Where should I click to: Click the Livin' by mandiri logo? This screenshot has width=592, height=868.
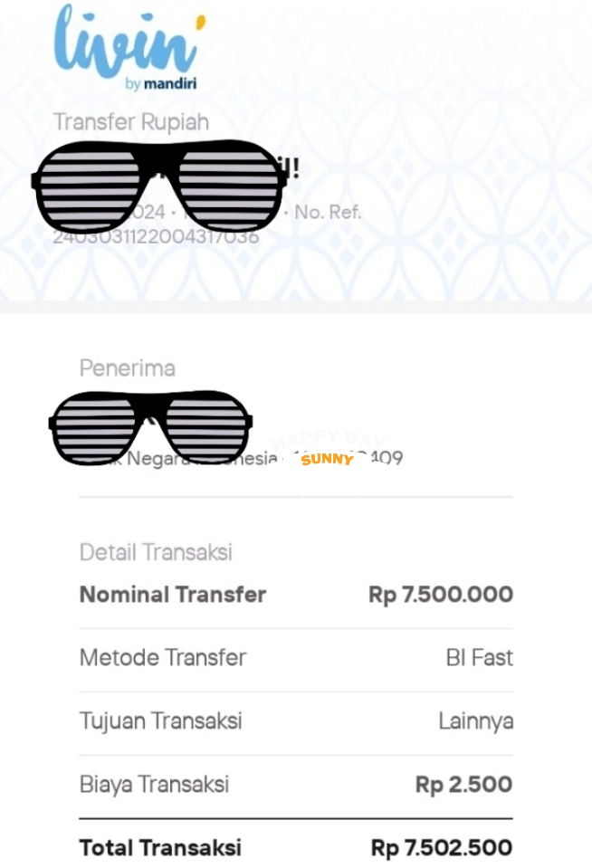click(x=127, y=49)
